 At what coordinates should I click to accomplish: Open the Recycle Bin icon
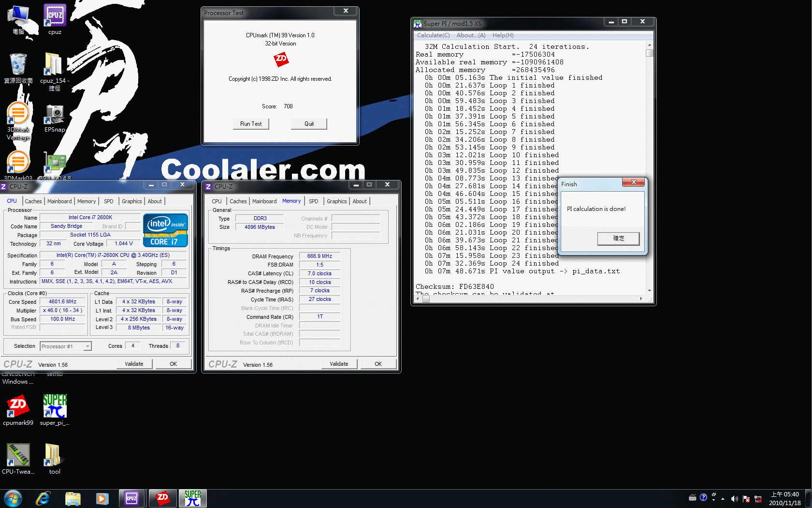18,68
